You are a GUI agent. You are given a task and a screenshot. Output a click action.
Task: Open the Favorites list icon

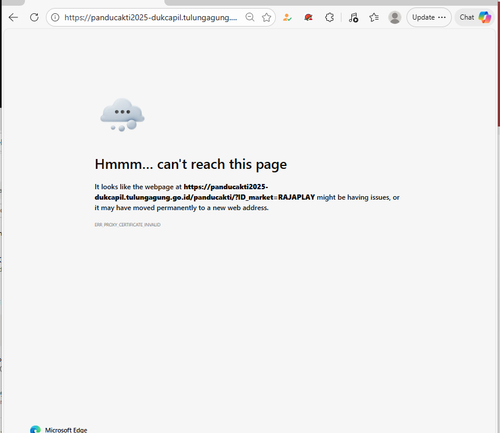[x=374, y=17]
